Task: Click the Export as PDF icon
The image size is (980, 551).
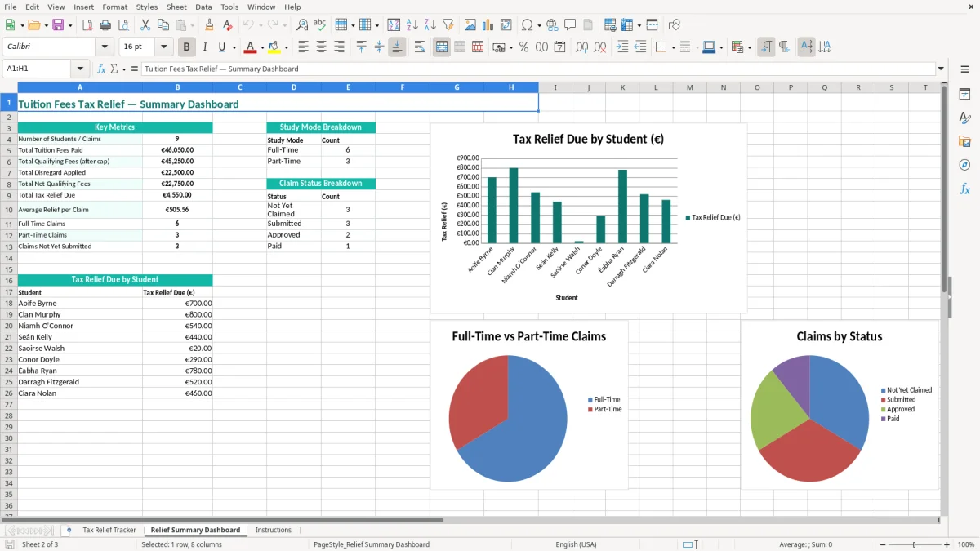Action: (87, 25)
